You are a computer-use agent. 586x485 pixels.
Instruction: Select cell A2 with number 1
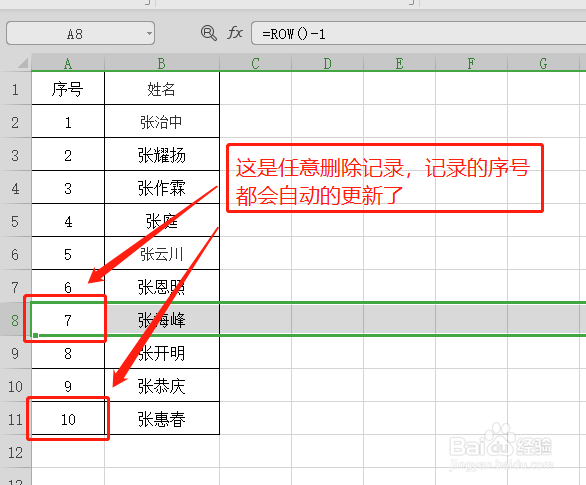[68, 122]
